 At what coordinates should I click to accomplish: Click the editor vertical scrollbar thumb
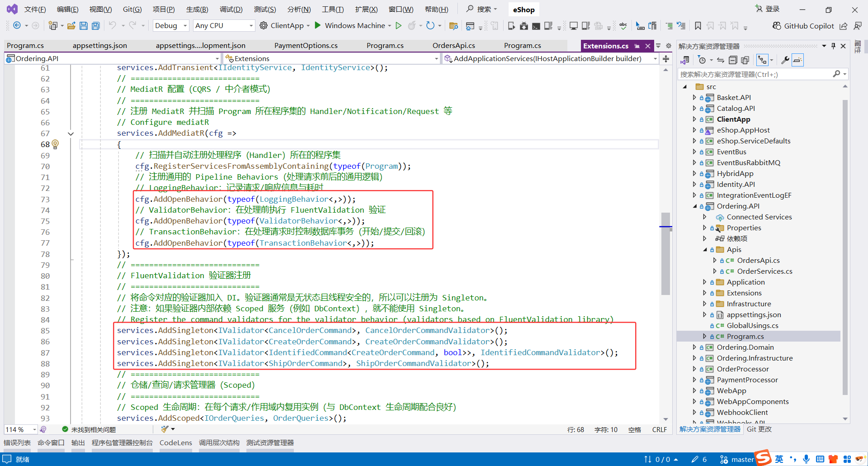[665, 253]
